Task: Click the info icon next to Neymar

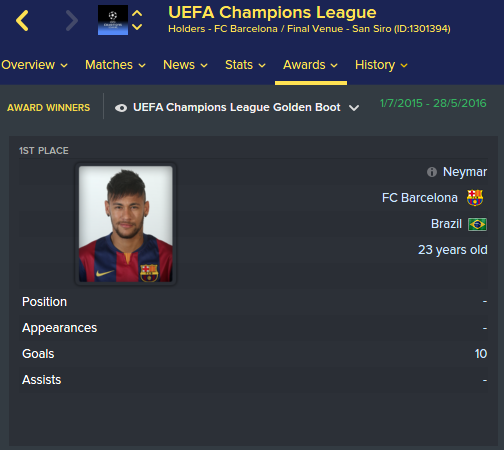Action: (432, 172)
